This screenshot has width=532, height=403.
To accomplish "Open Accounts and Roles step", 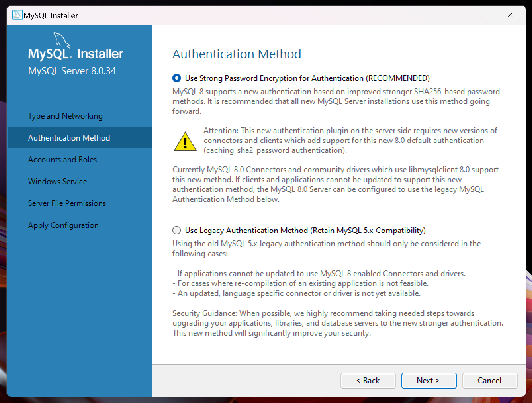I will pos(62,159).
